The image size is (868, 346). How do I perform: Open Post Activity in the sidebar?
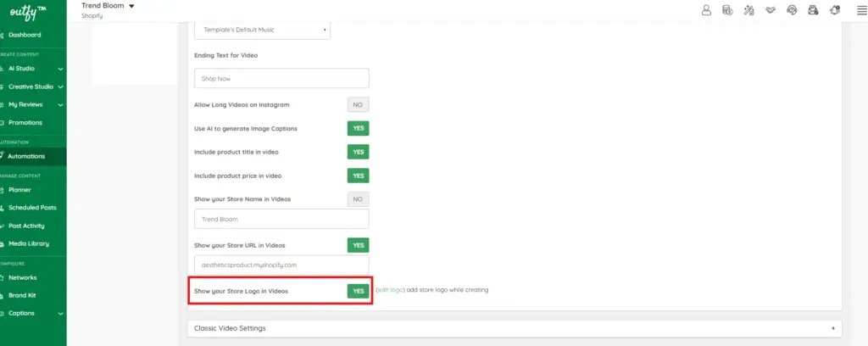26,226
